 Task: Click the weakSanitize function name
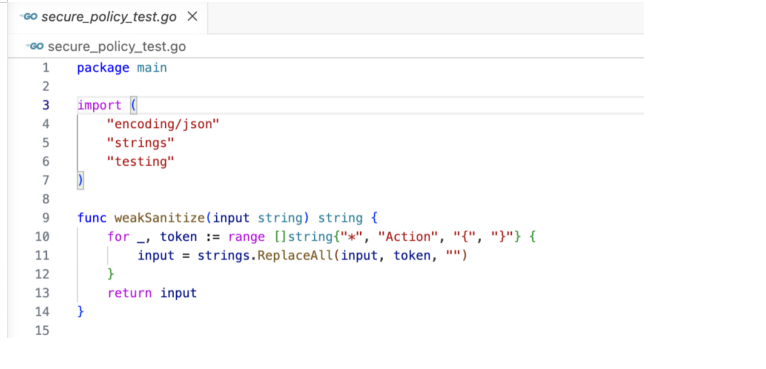pos(160,218)
